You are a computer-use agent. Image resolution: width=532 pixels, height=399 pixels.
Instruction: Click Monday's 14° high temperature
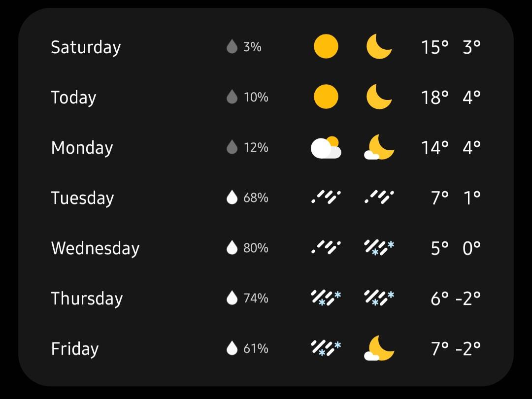(435, 147)
